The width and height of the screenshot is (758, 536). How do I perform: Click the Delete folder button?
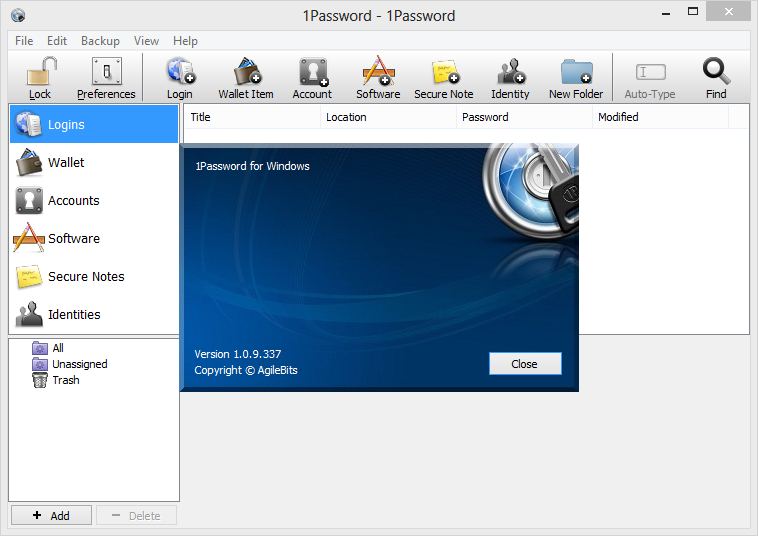pyautogui.click(x=136, y=515)
